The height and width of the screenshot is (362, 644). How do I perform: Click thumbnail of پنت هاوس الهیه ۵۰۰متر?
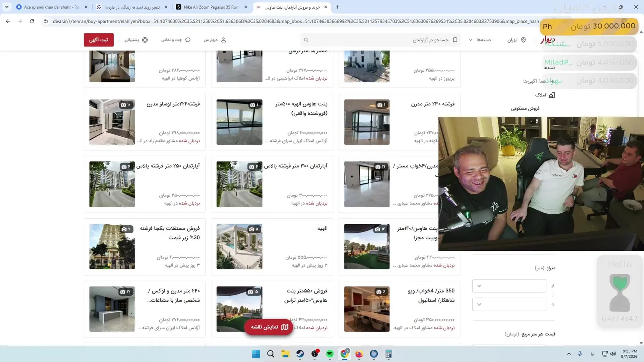[x=239, y=122]
